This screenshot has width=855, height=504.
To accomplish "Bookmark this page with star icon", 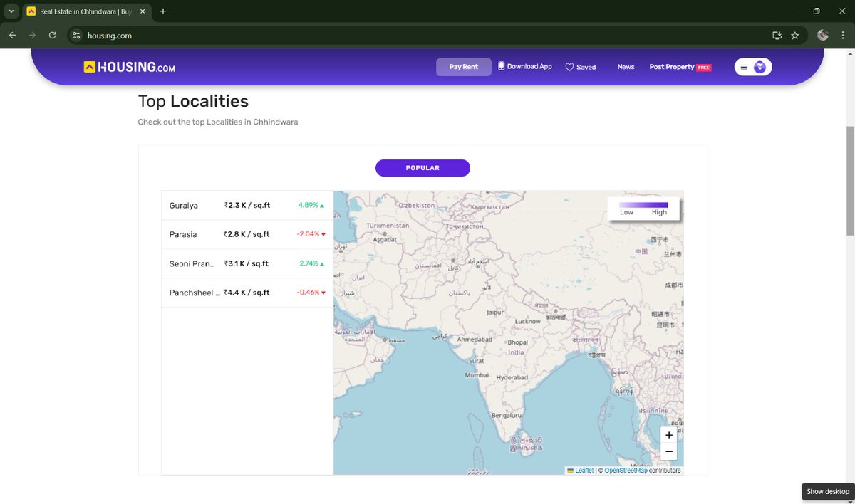I will (795, 35).
